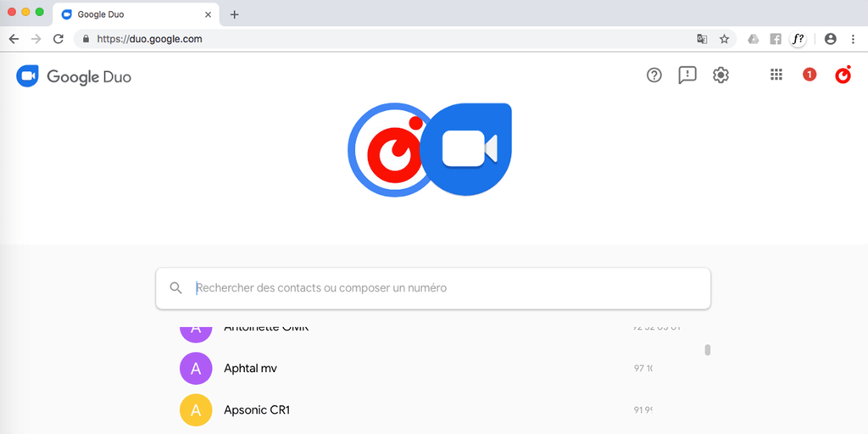Viewport: 868px width, 434px height.
Task: Click the f? font extension icon
Action: tap(798, 39)
